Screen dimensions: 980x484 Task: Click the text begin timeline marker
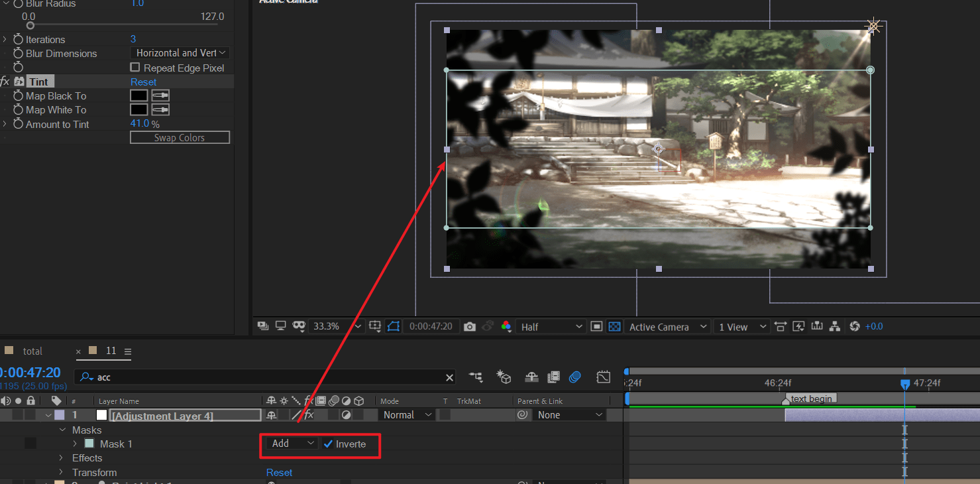pyautogui.click(x=810, y=399)
